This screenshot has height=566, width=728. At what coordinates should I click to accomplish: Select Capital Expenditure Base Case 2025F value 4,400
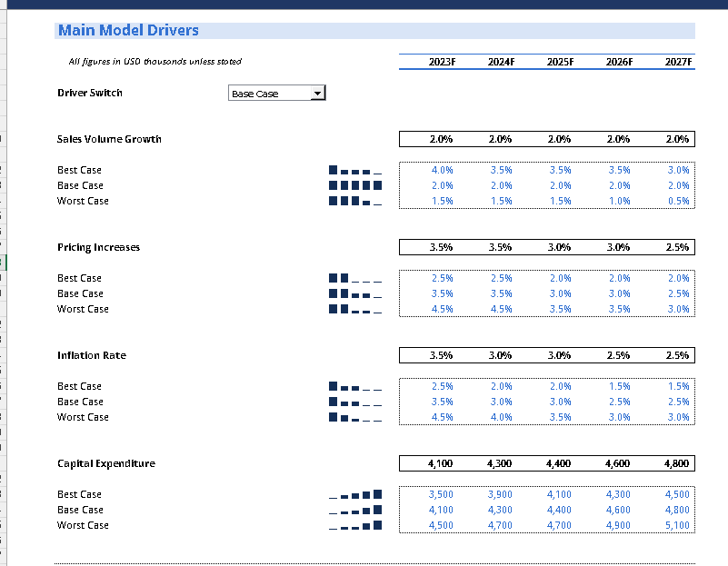[x=559, y=510]
